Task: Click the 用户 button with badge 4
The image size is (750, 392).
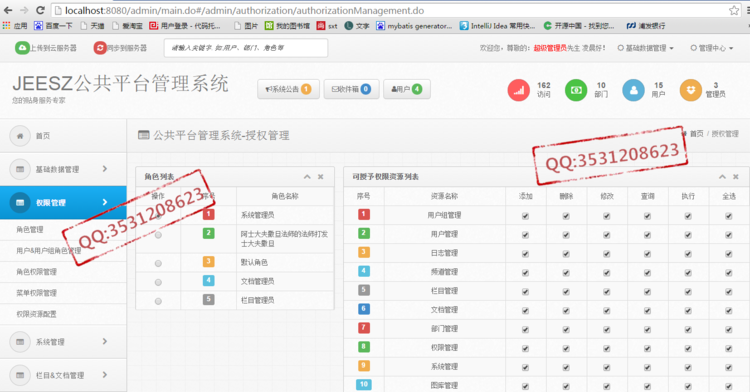Action: (407, 89)
